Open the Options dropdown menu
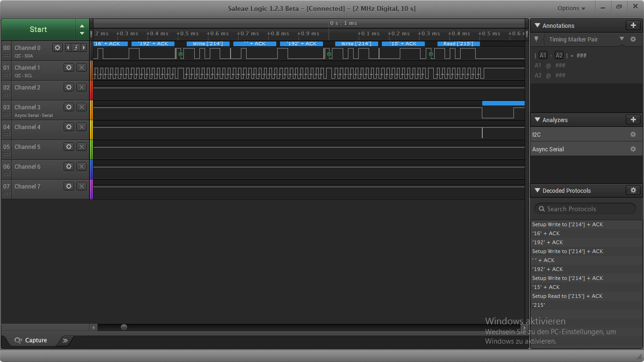 [571, 8]
